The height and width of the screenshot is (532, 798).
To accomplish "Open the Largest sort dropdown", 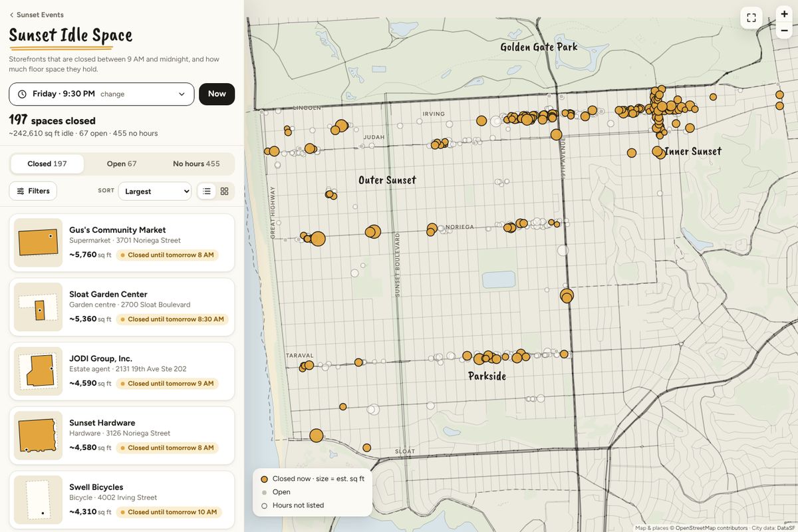I will click(x=154, y=192).
